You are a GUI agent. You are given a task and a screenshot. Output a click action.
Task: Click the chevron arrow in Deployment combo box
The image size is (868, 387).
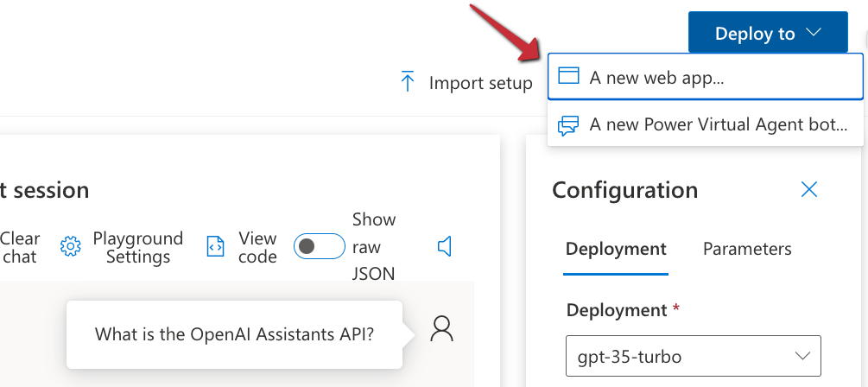[x=801, y=356]
